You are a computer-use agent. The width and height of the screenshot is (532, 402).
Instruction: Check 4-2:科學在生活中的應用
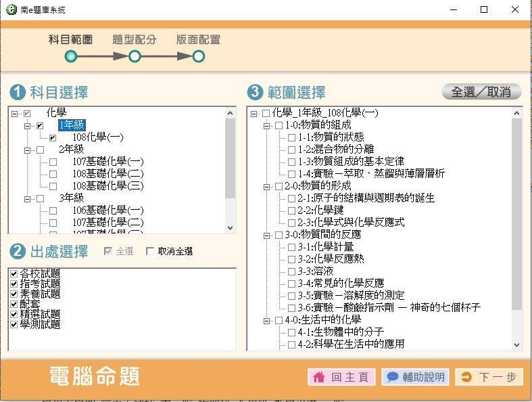(x=291, y=344)
